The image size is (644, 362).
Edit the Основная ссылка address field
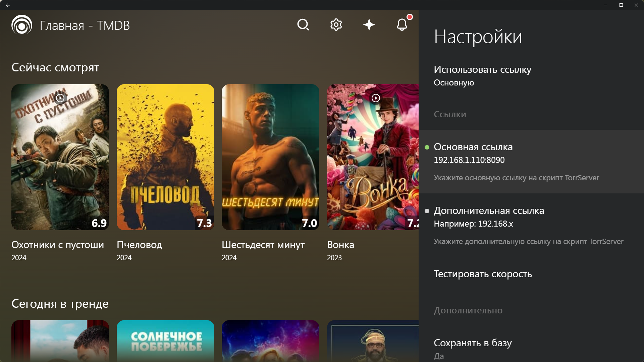[x=531, y=162]
